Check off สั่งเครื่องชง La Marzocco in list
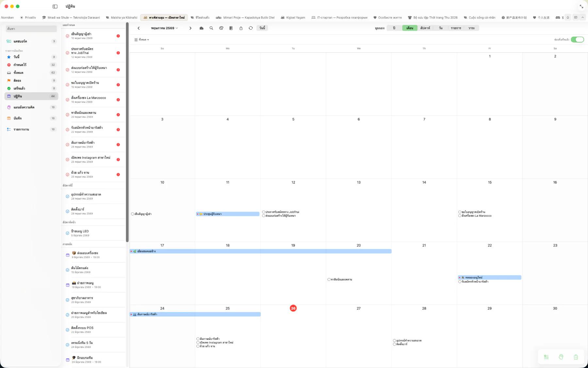The height and width of the screenshot is (368, 588). tap(67, 100)
